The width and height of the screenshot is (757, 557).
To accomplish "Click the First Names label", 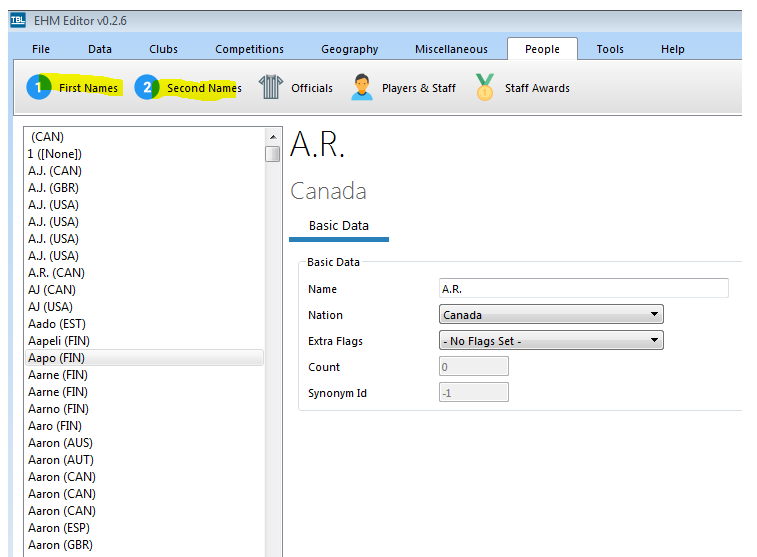I will [x=88, y=88].
